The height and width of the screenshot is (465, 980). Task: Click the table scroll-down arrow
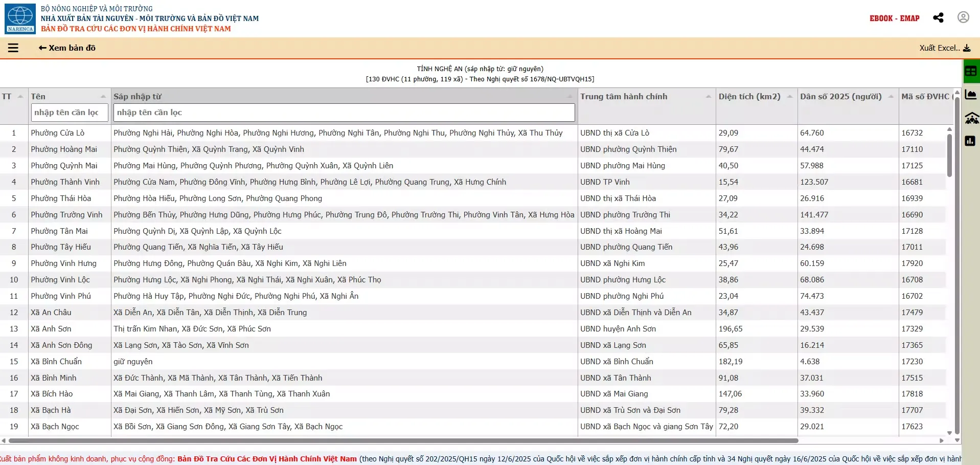(x=950, y=433)
